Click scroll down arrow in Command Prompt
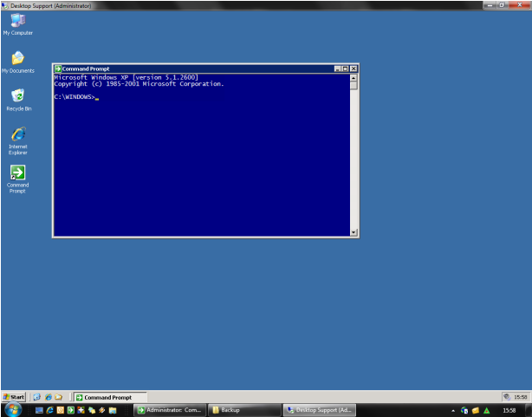The width and height of the screenshot is (532, 417). 354,232
